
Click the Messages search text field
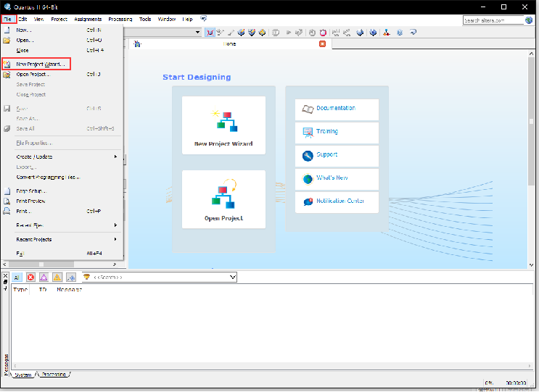(160, 277)
